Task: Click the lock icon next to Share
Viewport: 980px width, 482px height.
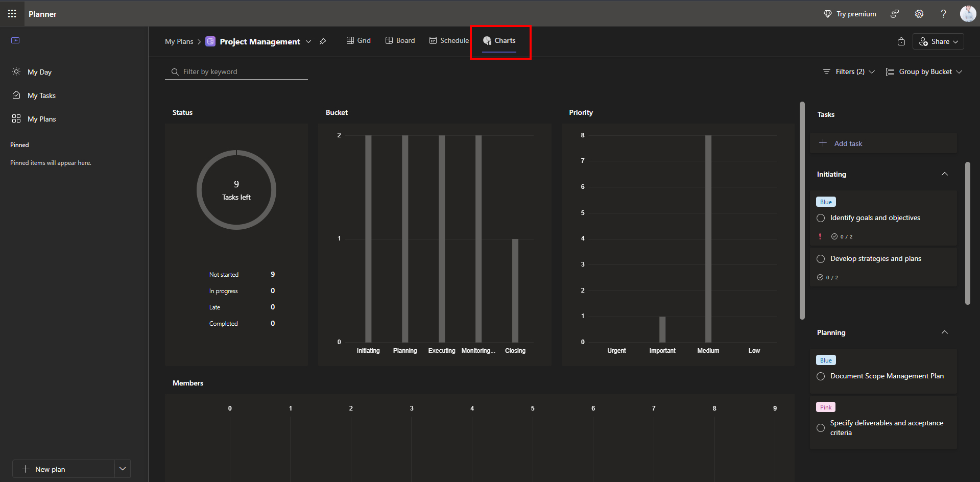Action: [901, 41]
